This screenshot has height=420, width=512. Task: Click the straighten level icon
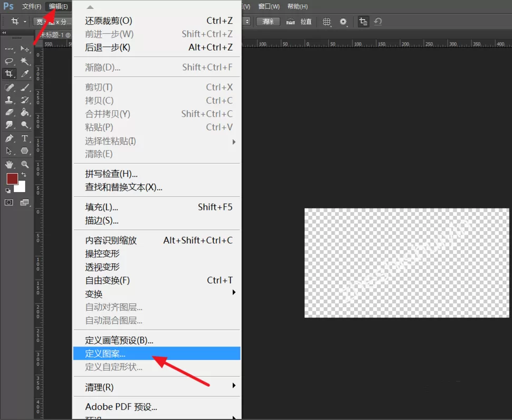(290, 22)
